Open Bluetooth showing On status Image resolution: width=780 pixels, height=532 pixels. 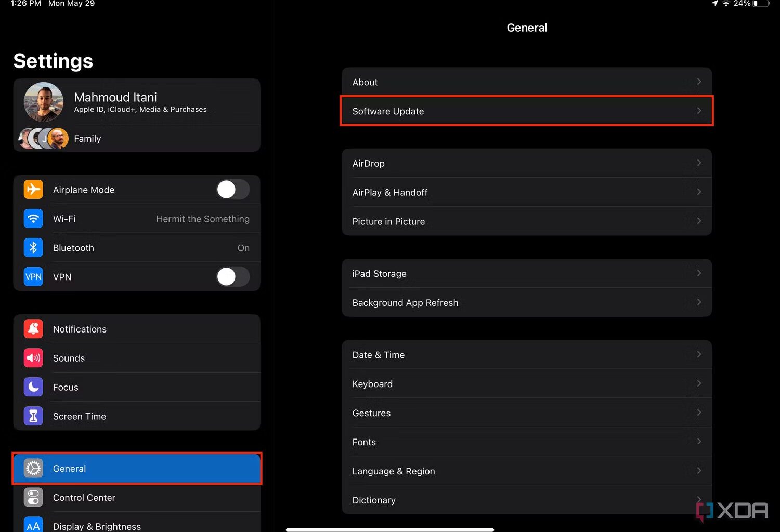(x=137, y=248)
